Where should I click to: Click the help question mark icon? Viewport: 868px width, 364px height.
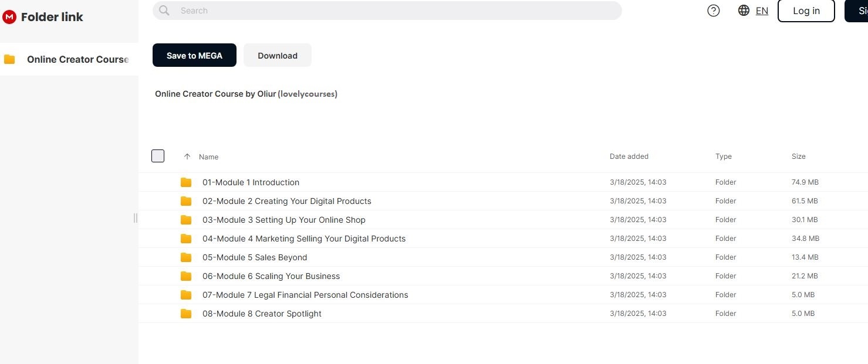click(714, 11)
